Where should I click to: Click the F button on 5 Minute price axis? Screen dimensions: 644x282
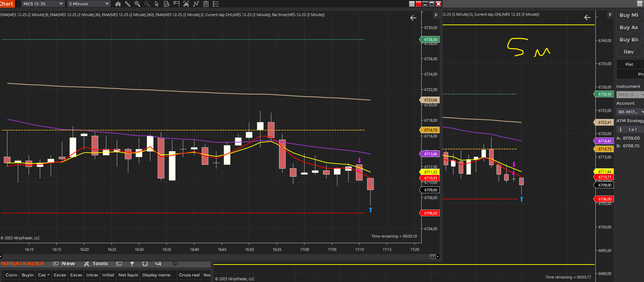pyautogui.click(x=610, y=15)
